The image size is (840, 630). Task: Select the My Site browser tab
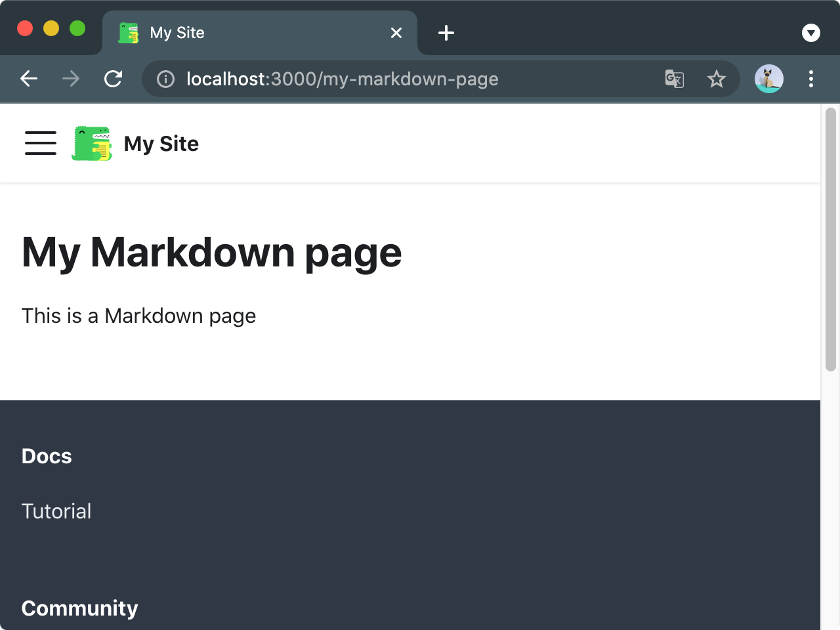click(260, 33)
